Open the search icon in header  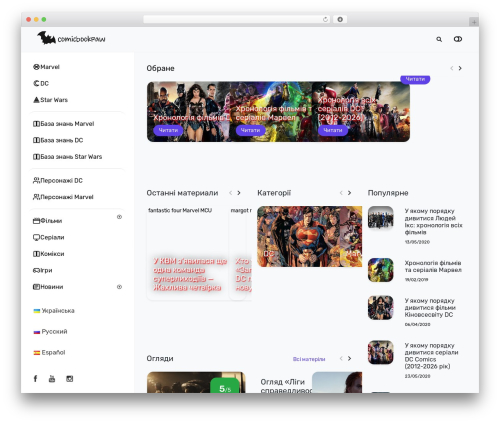[439, 39]
